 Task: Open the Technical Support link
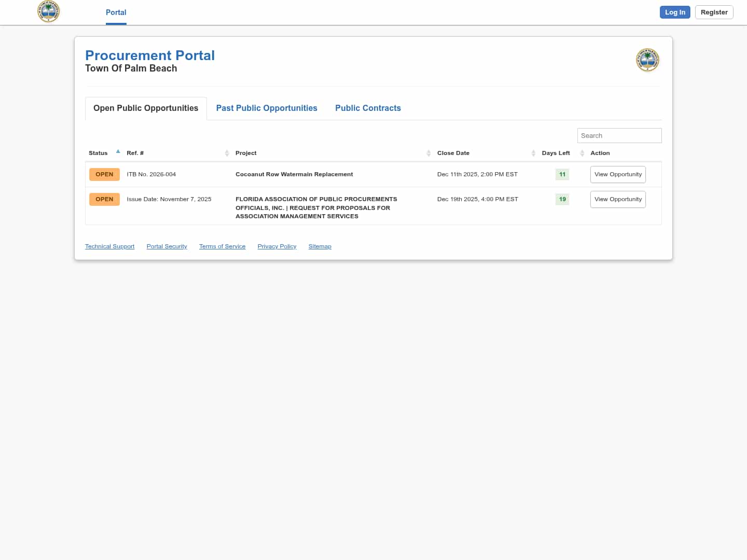tap(109, 246)
